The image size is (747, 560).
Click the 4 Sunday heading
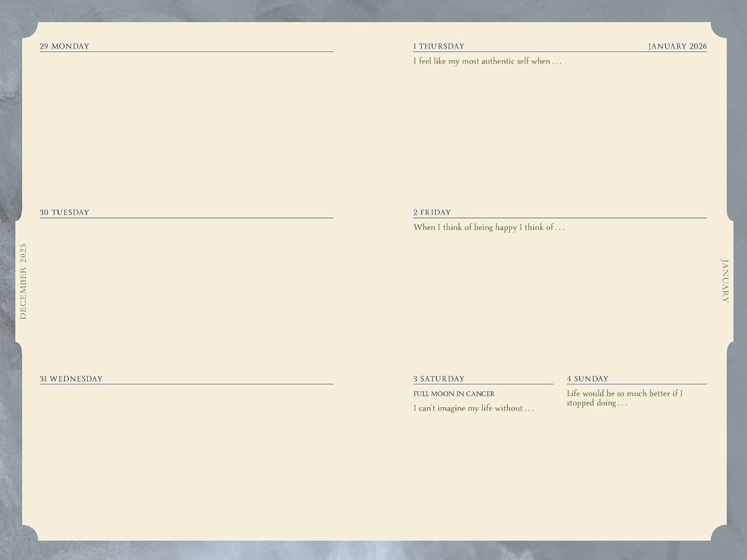click(587, 379)
